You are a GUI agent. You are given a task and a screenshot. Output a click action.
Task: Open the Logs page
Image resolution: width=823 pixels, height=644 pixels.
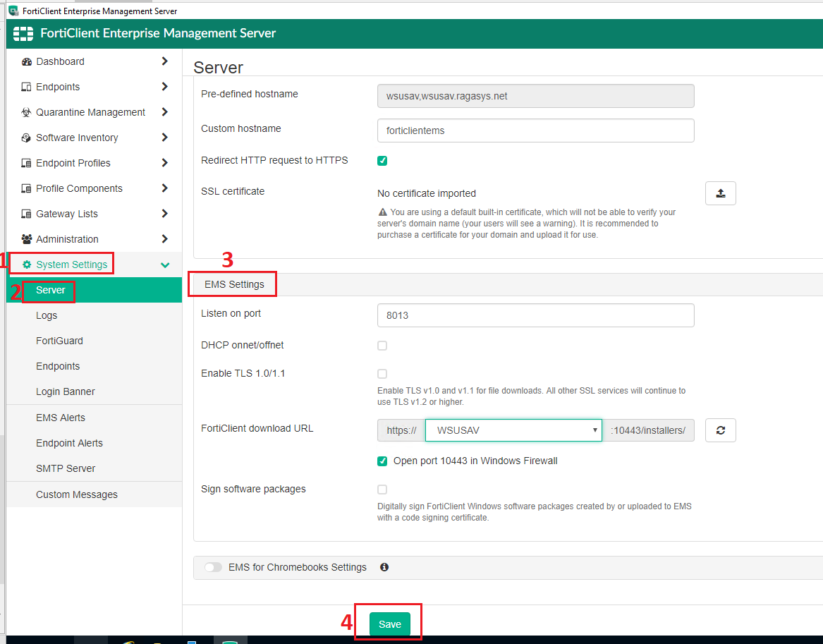coord(47,315)
